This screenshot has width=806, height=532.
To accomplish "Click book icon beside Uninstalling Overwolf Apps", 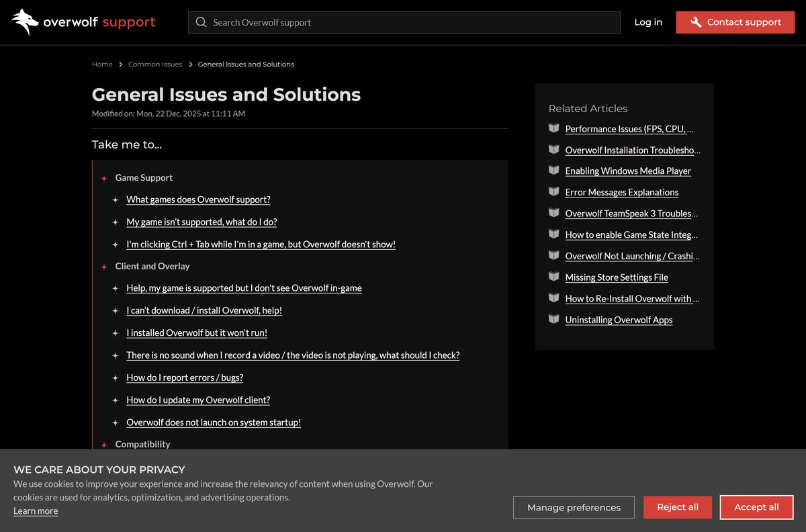I will (x=553, y=319).
